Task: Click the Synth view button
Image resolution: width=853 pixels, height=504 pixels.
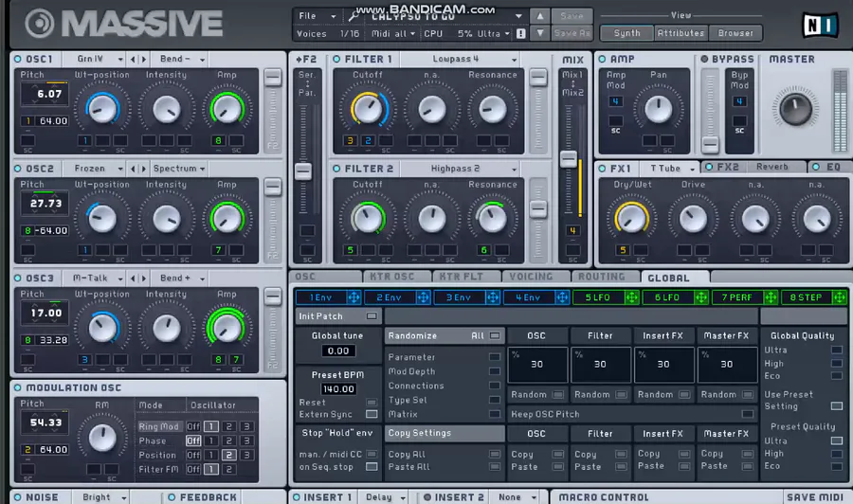Action: tap(626, 33)
